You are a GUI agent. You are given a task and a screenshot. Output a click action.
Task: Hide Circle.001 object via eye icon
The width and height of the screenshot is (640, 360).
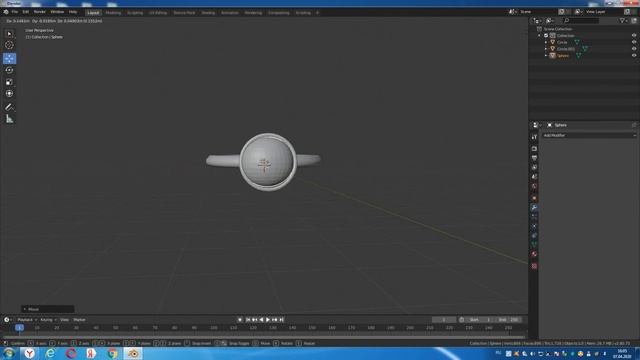634,49
